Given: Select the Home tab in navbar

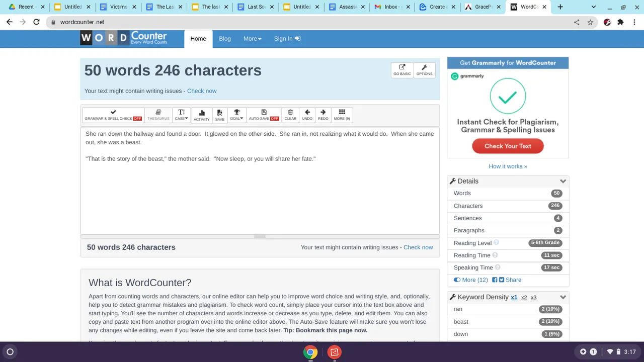Looking at the screenshot, I should 198,39.
